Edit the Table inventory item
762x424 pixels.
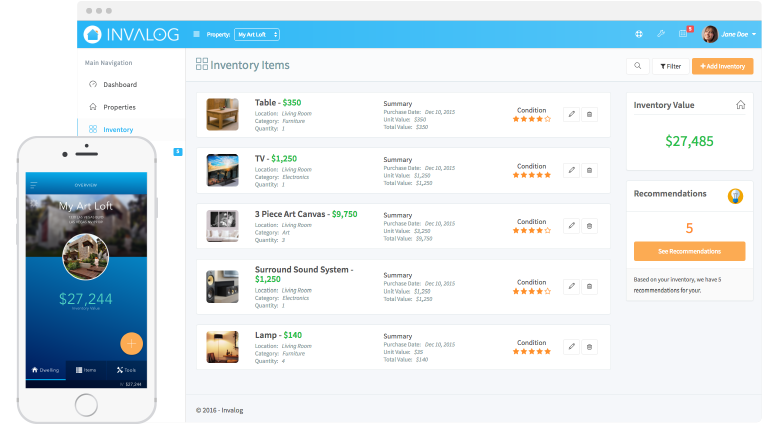571,115
